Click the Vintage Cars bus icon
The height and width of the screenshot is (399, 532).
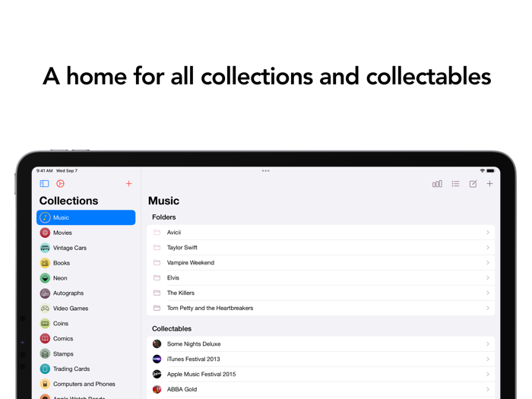[x=45, y=248]
